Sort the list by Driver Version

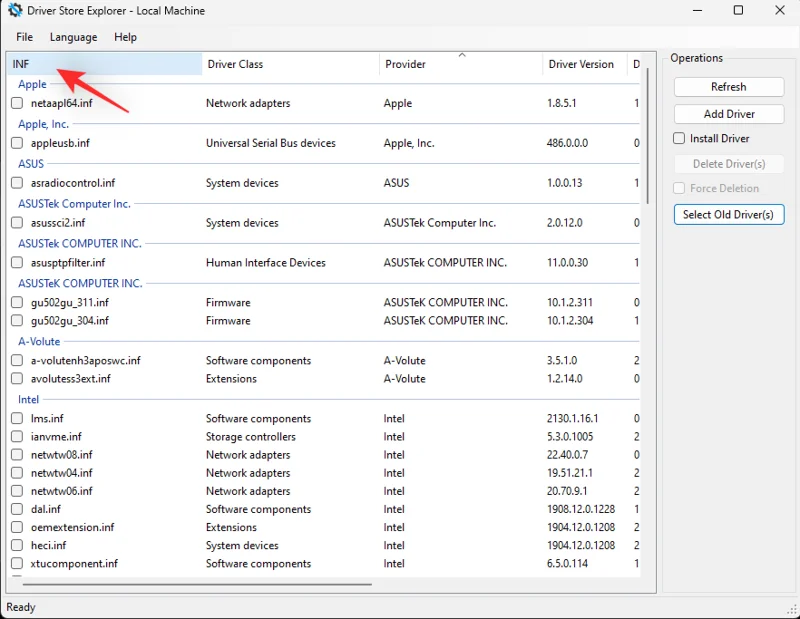tap(583, 64)
